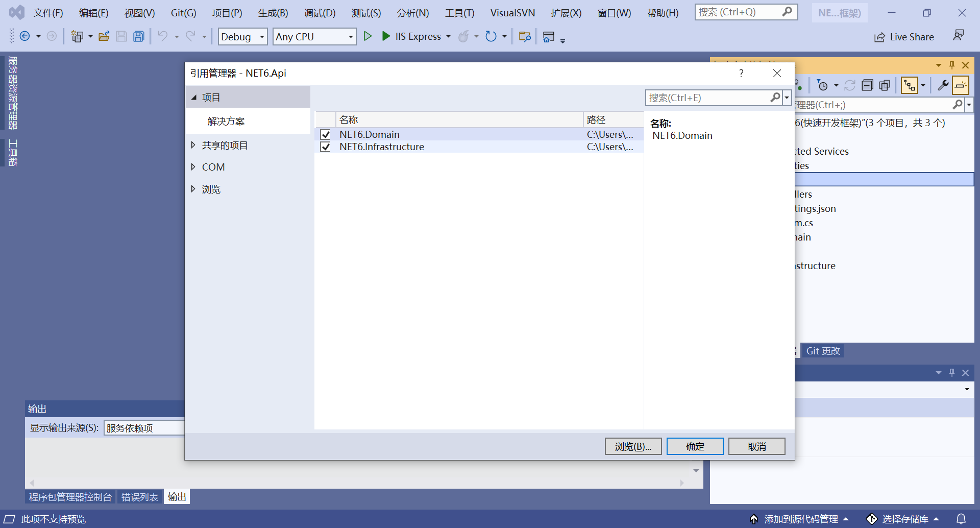Image resolution: width=980 pixels, height=528 pixels.
Task: Click the help question mark in Reference Manager
Action: coord(741,73)
